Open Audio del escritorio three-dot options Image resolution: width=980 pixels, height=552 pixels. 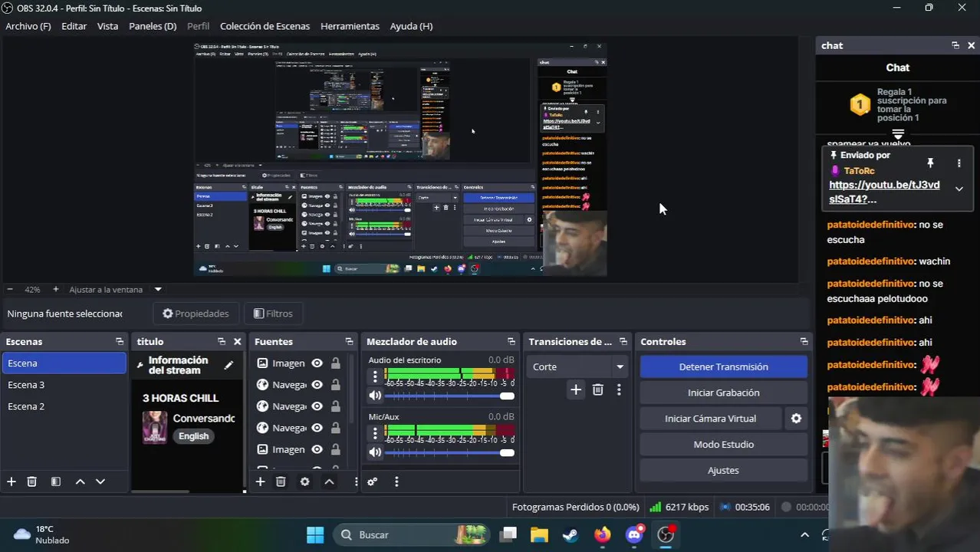tap(375, 376)
